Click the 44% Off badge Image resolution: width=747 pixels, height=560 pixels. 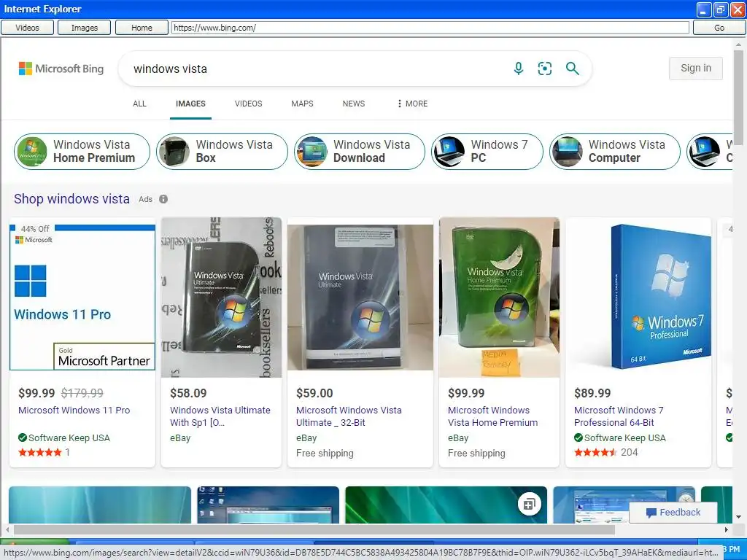pyautogui.click(x=35, y=228)
